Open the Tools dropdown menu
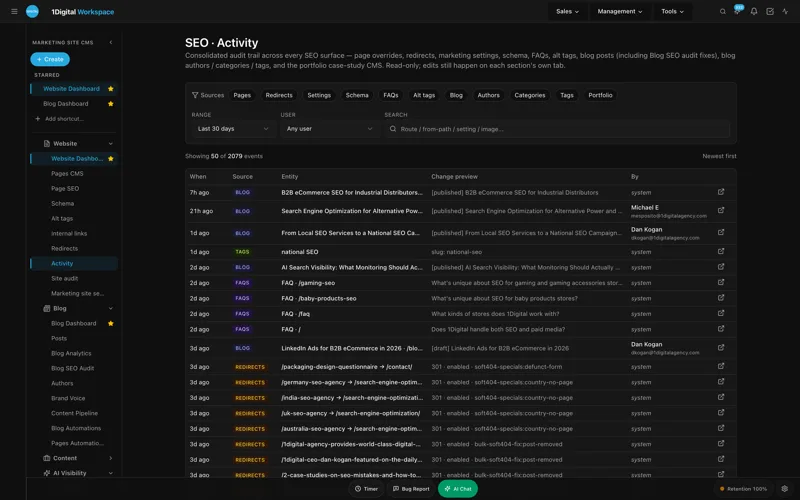 click(672, 11)
